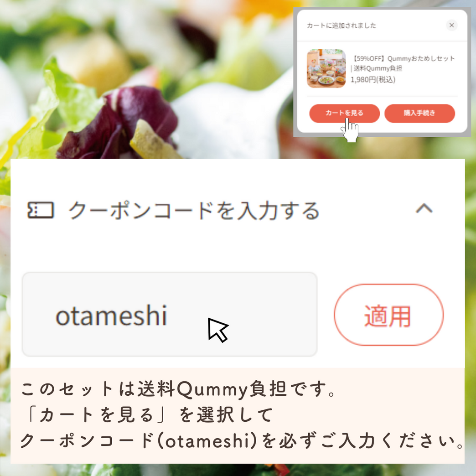476x476 pixels.
Task: Click the カートを見る button
Action: coord(345,113)
